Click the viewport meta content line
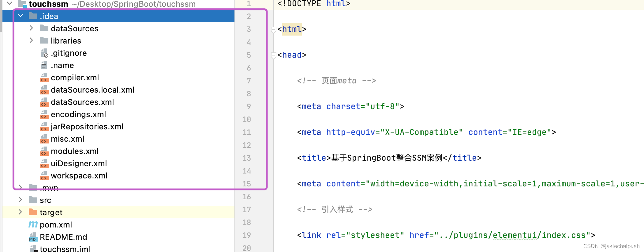 click(x=470, y=184)
